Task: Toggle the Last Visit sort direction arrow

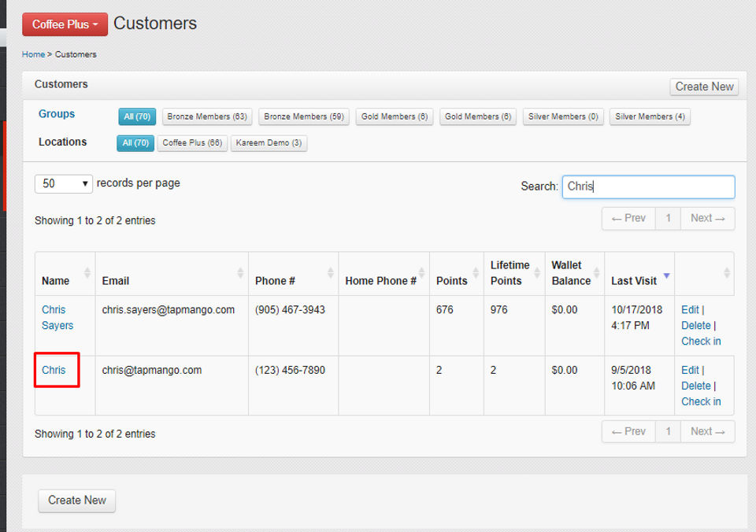Action: [666, 276]
